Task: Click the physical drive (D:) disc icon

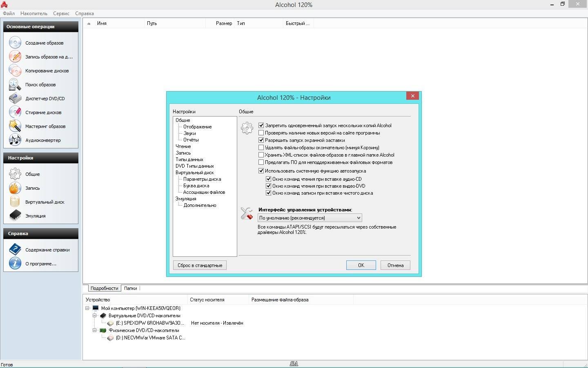Action: tap(110, 338)
